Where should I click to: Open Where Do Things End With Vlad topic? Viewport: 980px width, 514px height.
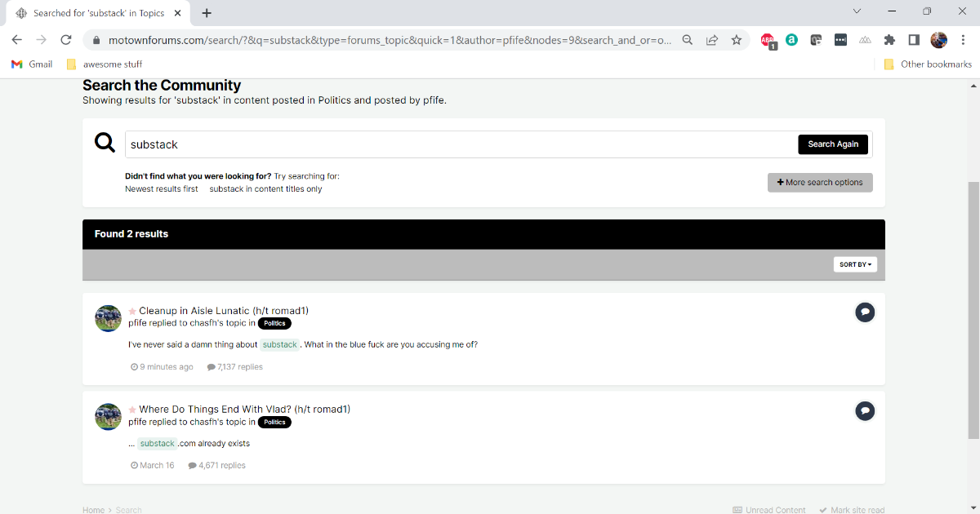[244, 410]
